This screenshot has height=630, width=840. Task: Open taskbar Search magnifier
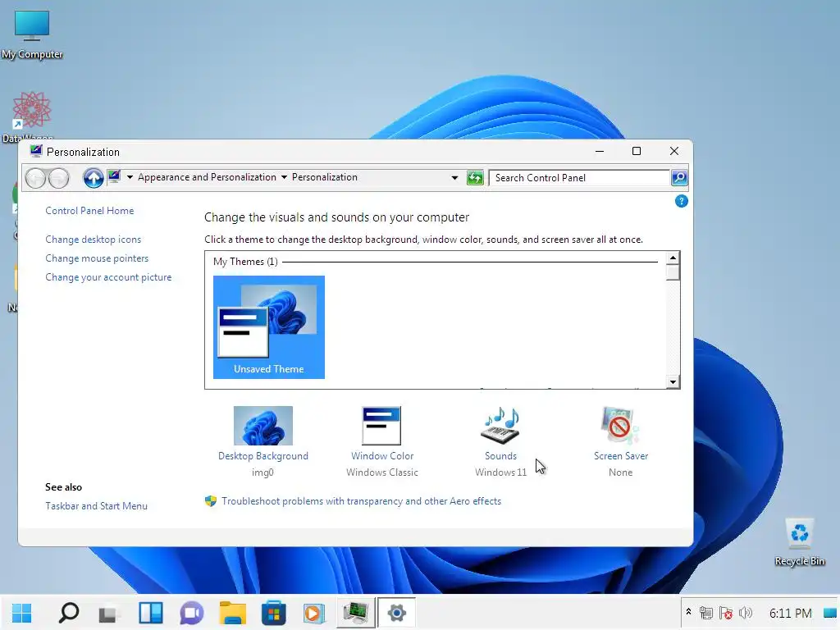coord(69,613)
